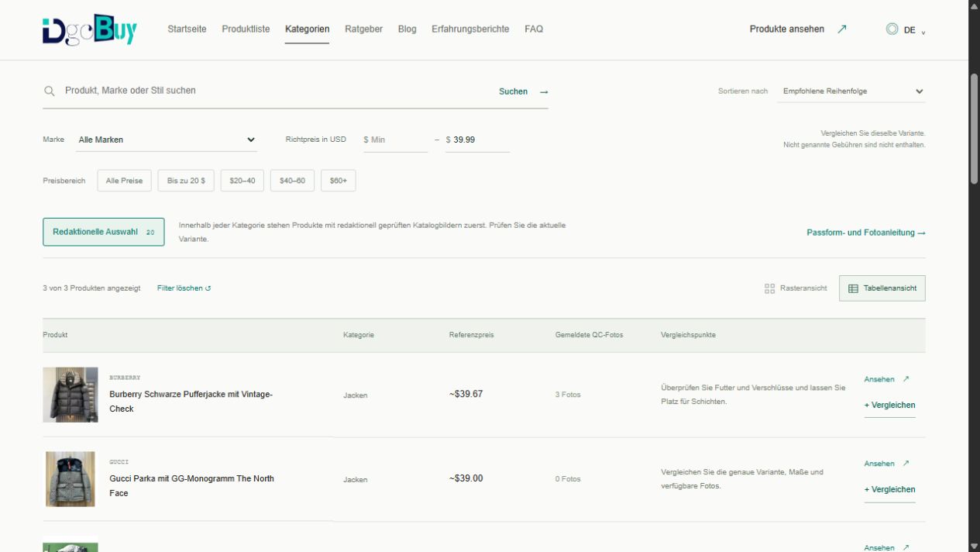The width and height of the screenshot is (980, 552).
Task: Click the Gucci parka thumbnail
Action: (x=70, y=479)
